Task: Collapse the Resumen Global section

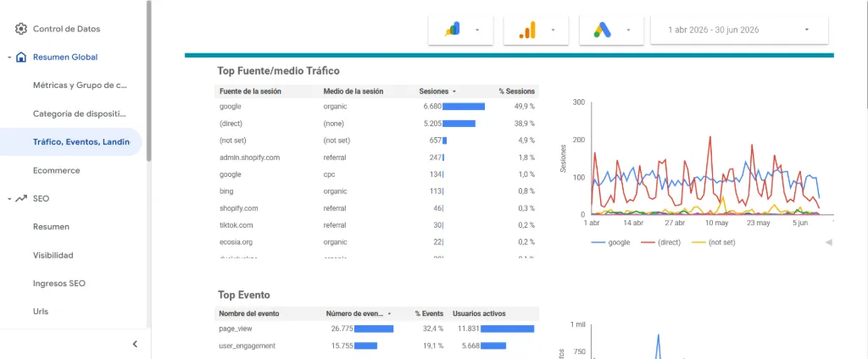Action: click(x=9, y=58)
